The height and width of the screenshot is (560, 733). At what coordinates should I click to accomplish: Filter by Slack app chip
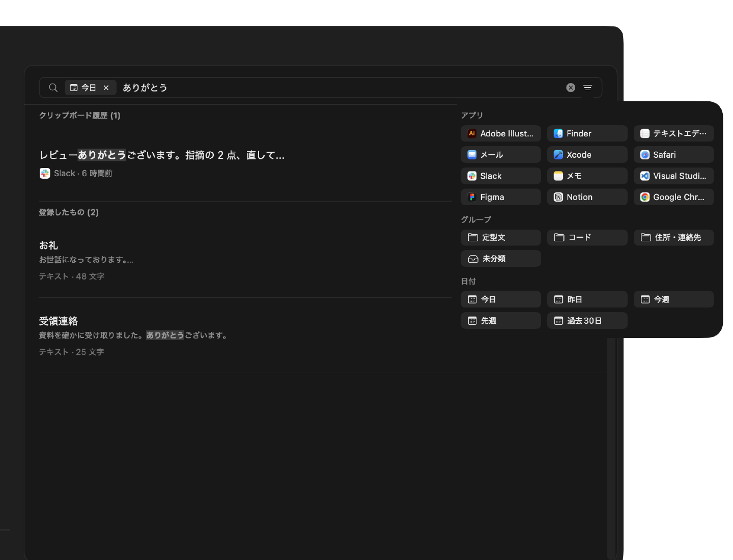coord(501,176)
